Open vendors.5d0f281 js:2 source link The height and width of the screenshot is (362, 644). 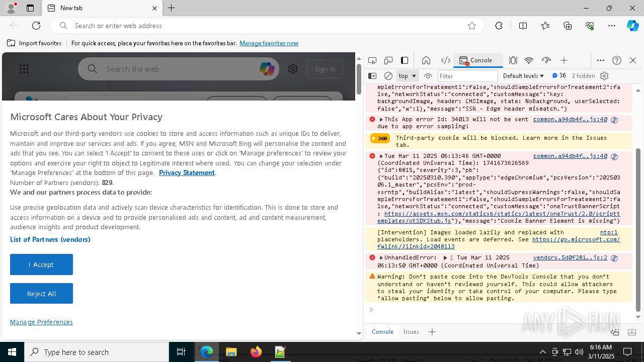(570, 257)
